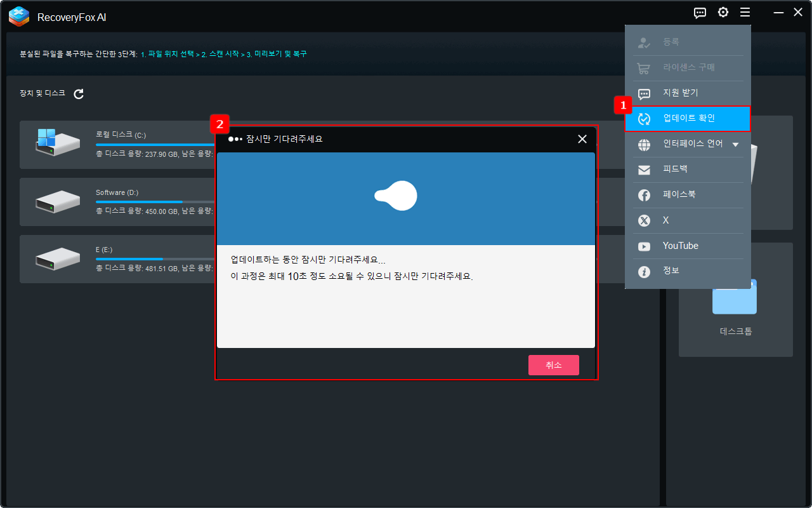Open the feedback chat icon in title bar

pyautogui.click(x=700, y=13)
